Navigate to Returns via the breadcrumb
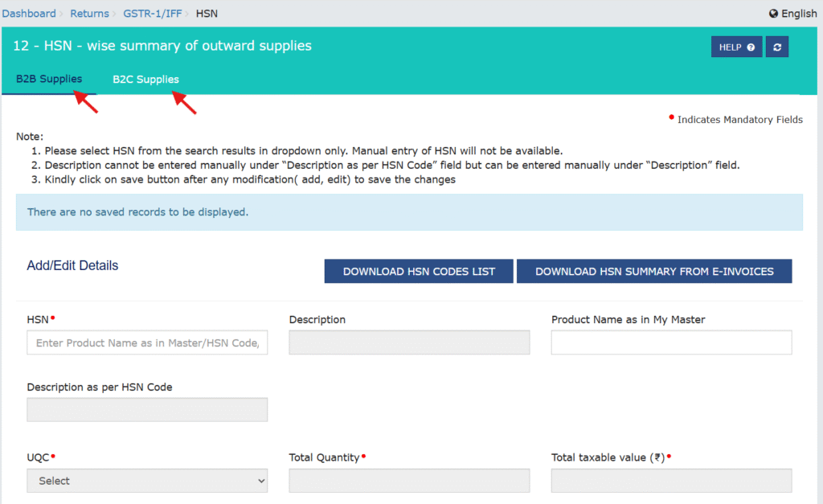 (89, 13)
